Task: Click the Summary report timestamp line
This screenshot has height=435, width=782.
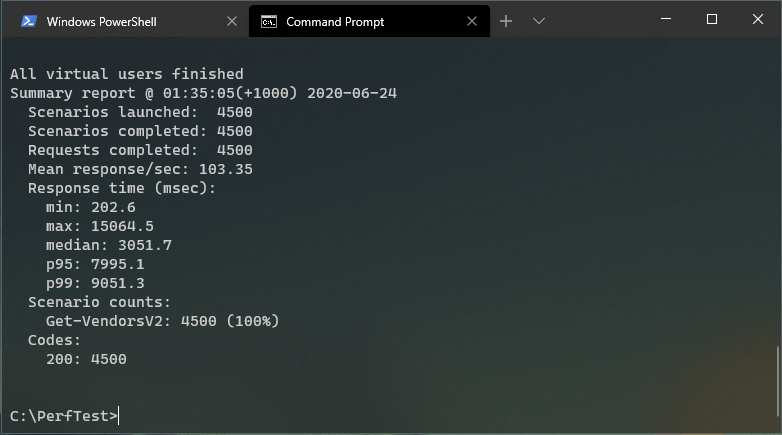Action: point(204,93)
